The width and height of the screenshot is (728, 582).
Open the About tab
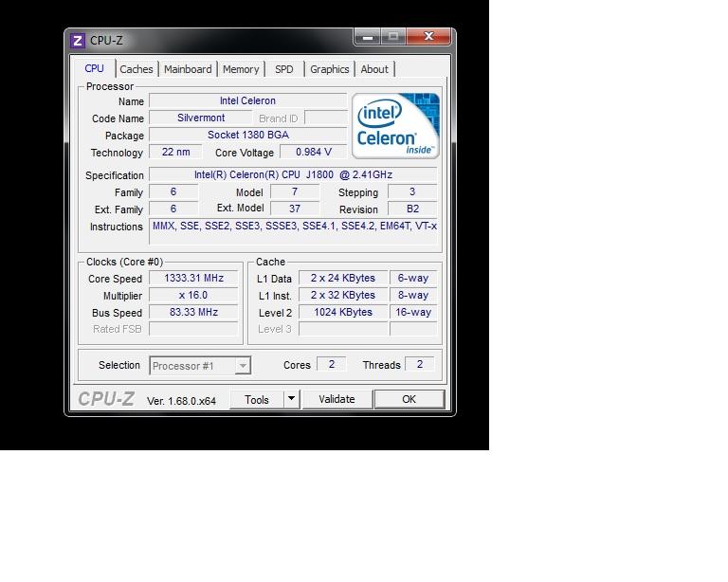click(374, 69)
